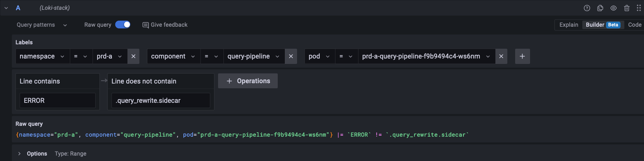The image size is (644, 161).
Task: Duplicate query A with the copy icon
Action: [600, 8]
